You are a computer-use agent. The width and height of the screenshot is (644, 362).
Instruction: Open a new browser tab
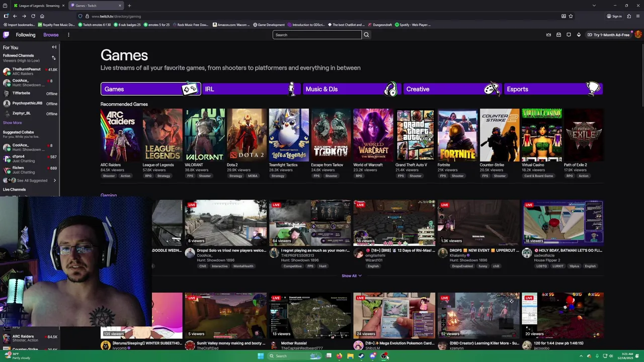pos(129,6)
